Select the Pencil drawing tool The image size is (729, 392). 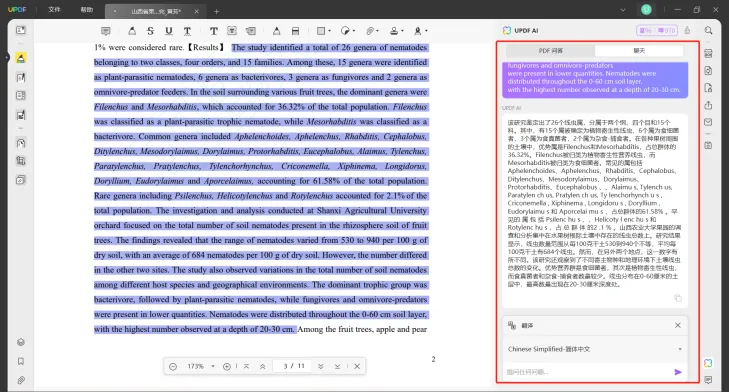(277, 31)
